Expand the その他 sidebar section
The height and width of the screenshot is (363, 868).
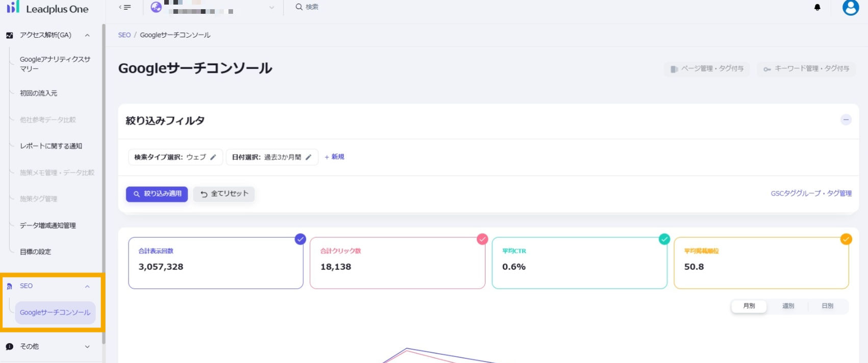click(87, 347)
